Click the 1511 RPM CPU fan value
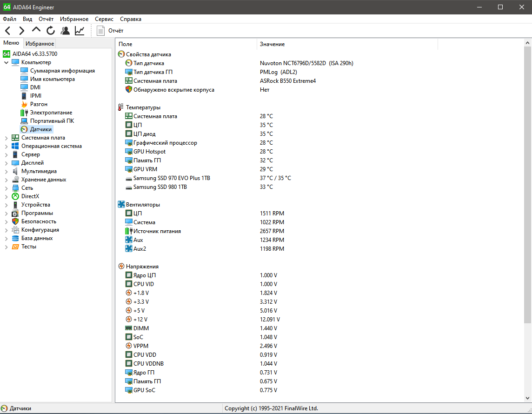Image resolution: width=532 pixels, height=414 pixels. pos(272,214)
